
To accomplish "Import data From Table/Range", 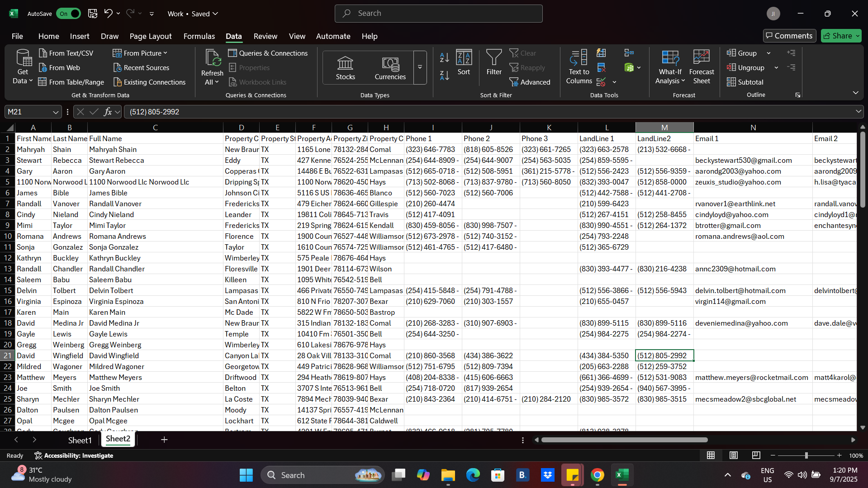I will [71, 82].
